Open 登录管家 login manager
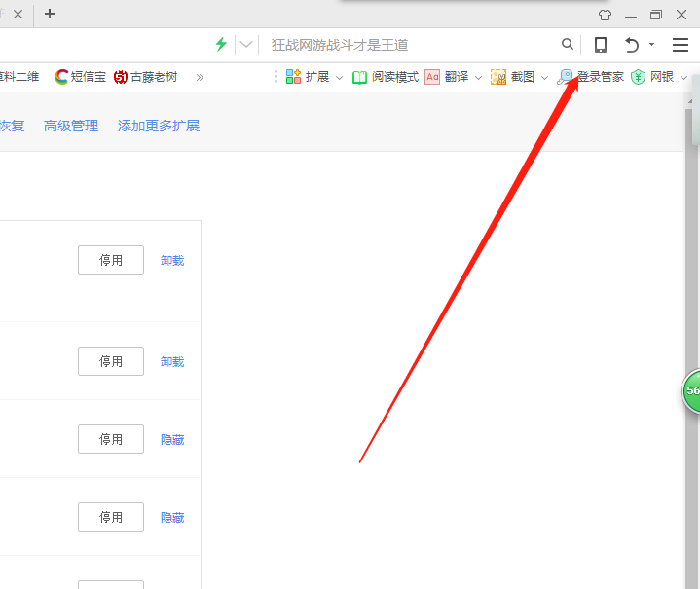Viewport: 700px width, 589px height. tap(590, 77)
